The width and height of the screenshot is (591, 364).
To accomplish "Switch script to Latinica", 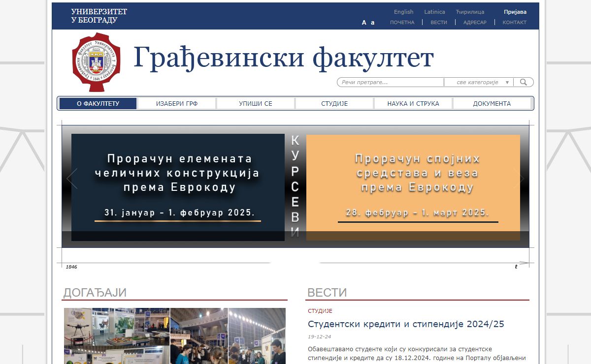I will pyautogui.click(x=435, y=12).
